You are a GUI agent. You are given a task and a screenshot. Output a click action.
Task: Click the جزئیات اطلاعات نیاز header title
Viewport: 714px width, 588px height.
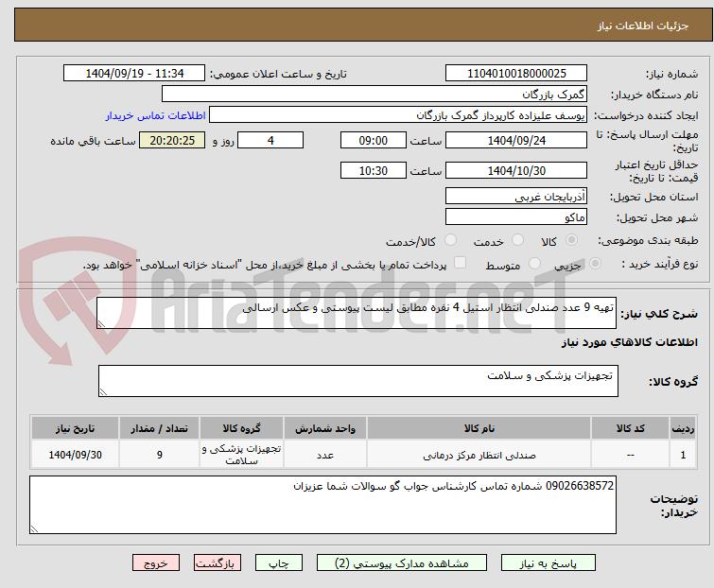642,26
